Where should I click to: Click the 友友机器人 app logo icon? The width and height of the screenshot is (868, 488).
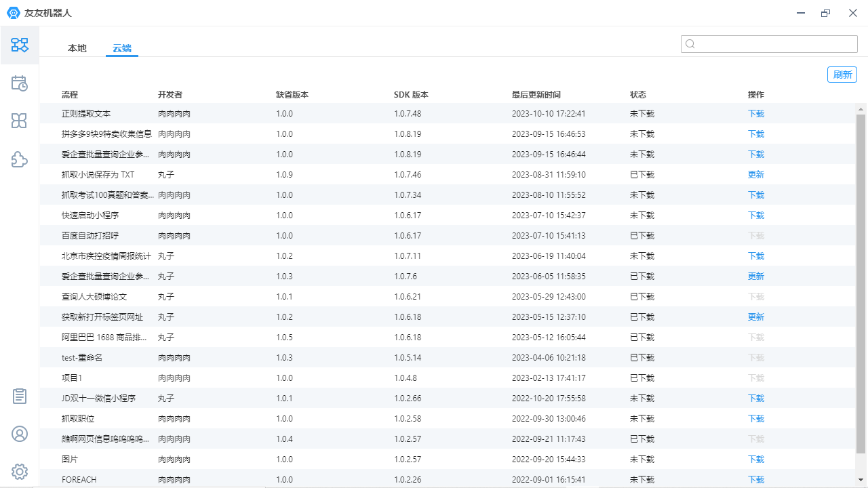click(13, 13)
